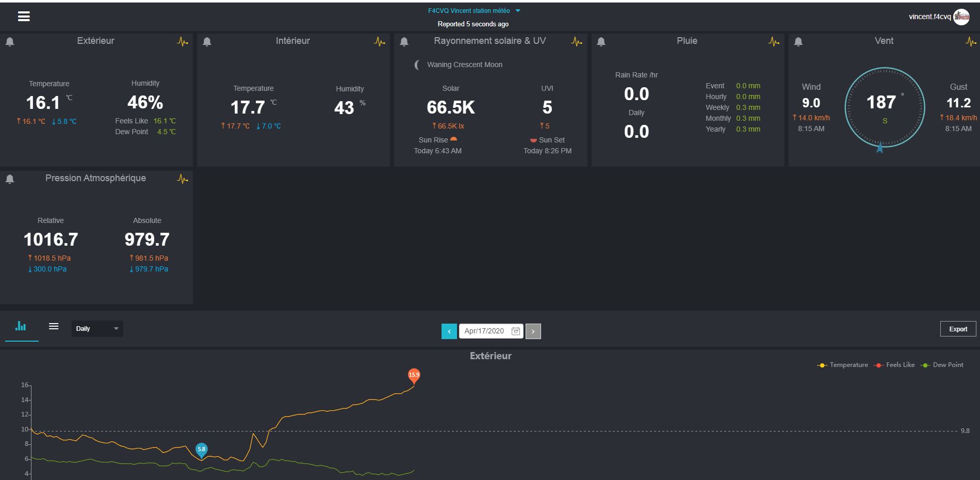Toggle Dew Point series in legend
The image size is (980, 480).
coord(942,365)
